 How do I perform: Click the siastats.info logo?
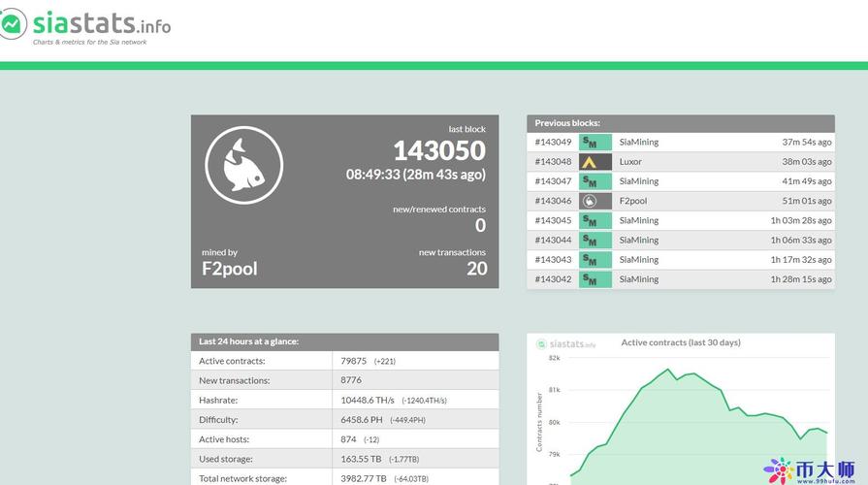[85, 25]
